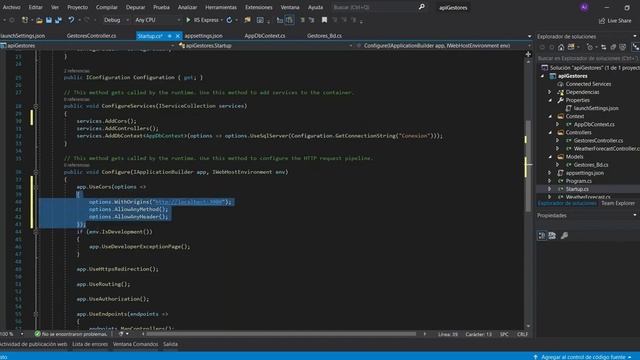
Task: Open Lista de errores panel tab
Action: 90,344
